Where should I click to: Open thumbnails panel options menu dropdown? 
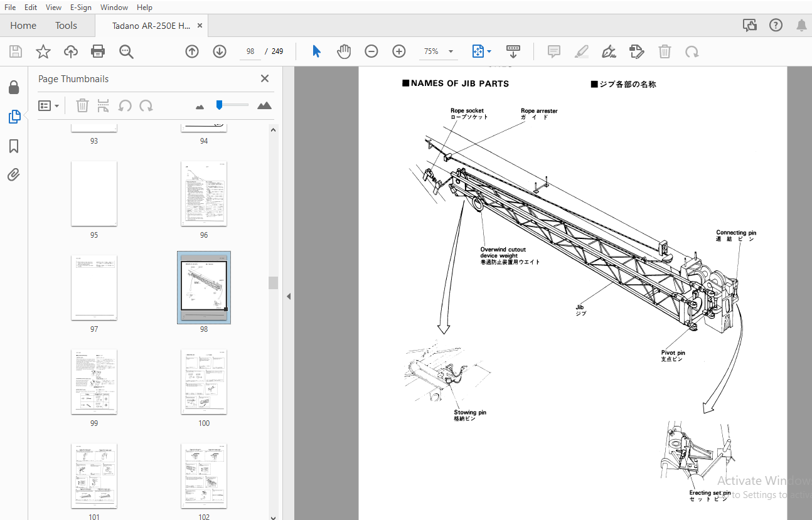pos(48,105)
